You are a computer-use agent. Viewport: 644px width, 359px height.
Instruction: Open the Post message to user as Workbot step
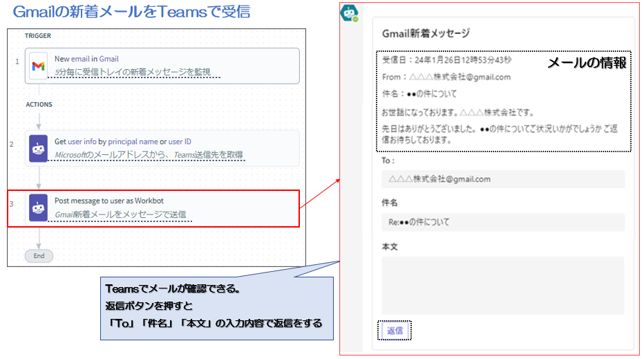click(162, 208)
